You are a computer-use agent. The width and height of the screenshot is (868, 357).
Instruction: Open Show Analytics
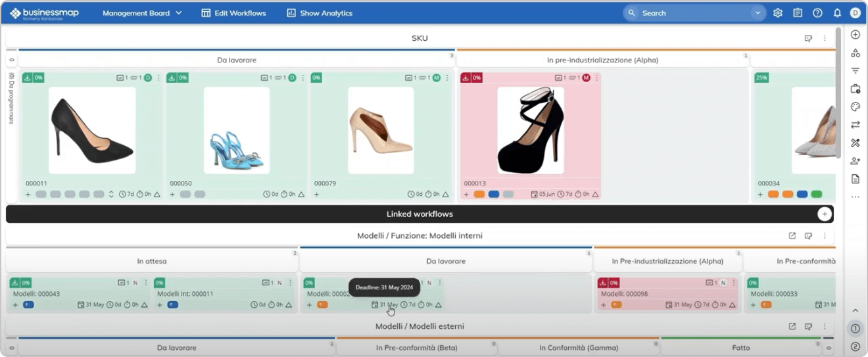(320, 13)
